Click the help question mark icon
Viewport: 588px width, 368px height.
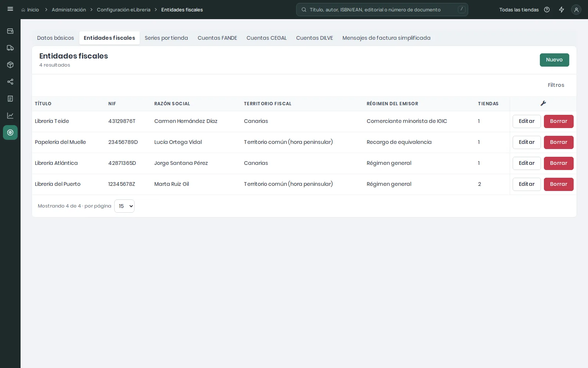coord(547,10)
